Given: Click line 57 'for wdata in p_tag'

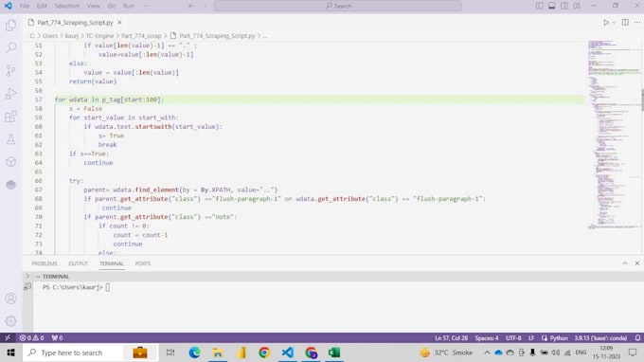Looking at the screenshot, I should [x=109, y=100].
